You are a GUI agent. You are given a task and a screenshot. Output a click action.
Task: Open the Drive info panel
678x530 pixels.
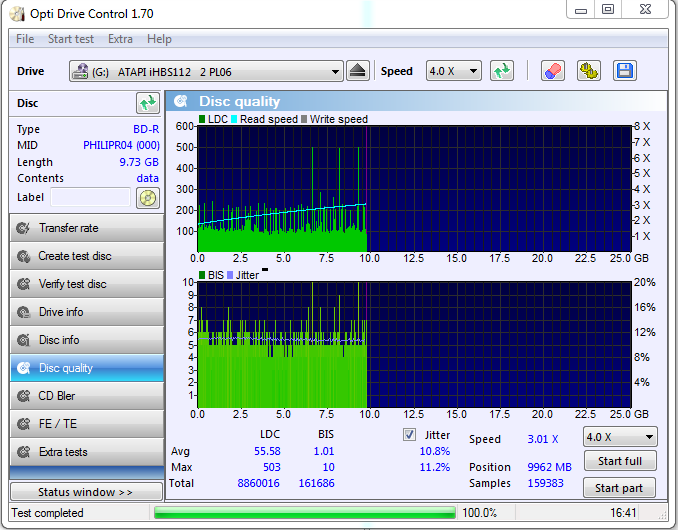point(86,312)
